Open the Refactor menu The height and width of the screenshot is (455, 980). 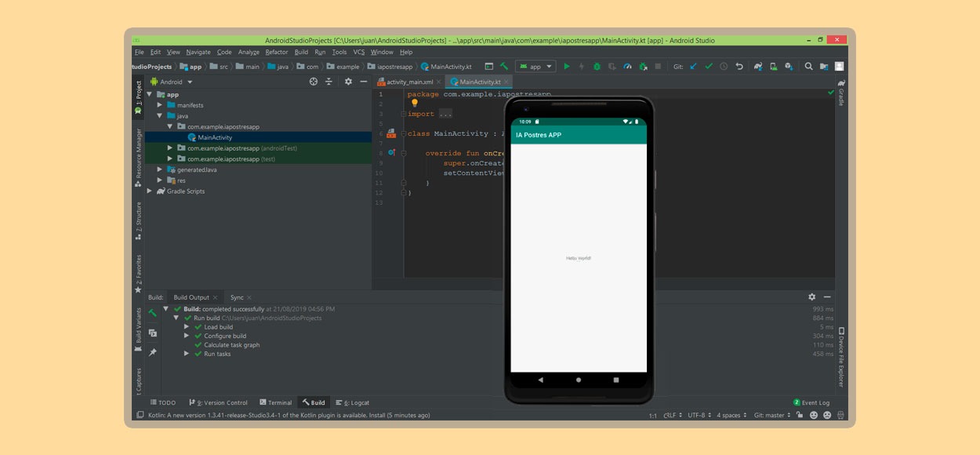pos(277,53)
